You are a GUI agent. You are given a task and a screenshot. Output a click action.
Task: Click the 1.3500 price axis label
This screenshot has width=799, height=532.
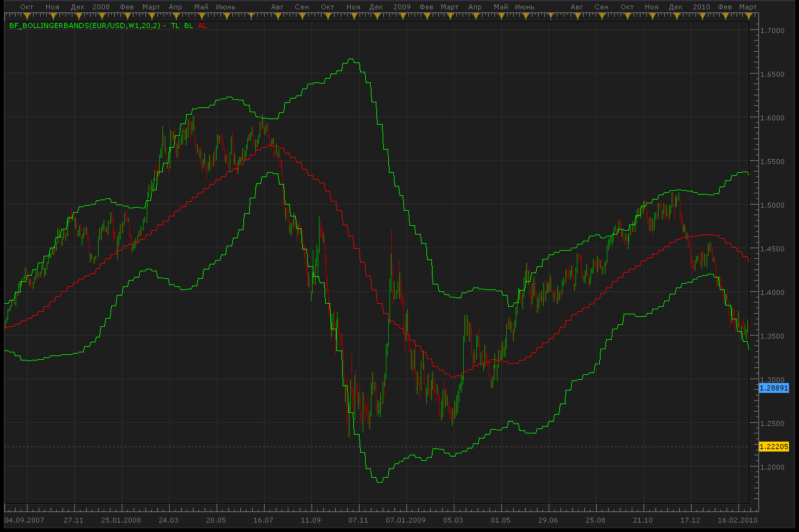(773, 336)
